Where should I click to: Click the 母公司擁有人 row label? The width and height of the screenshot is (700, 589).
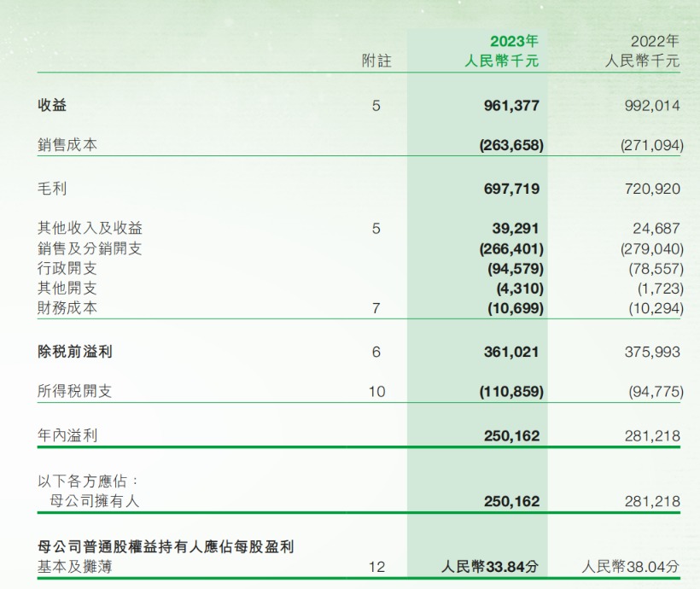(94, 500)
